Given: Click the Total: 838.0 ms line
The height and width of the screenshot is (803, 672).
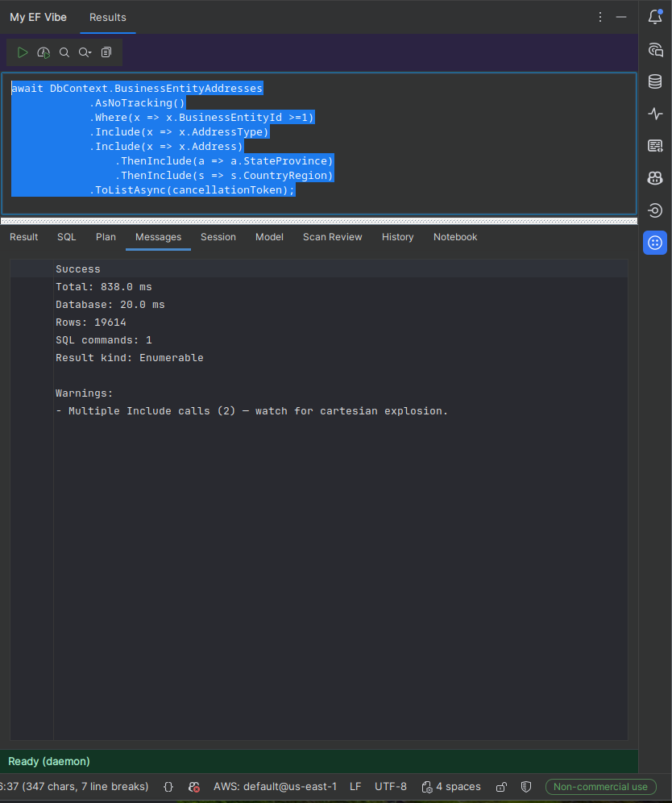Looking at the screenshot, I should tap(104, 287).
